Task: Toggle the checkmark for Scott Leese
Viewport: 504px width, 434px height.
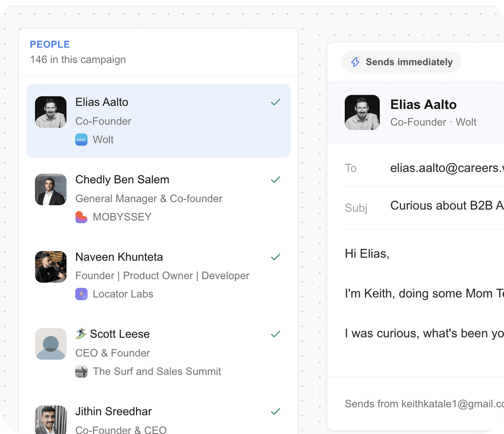Action: (x=276, y=334)
